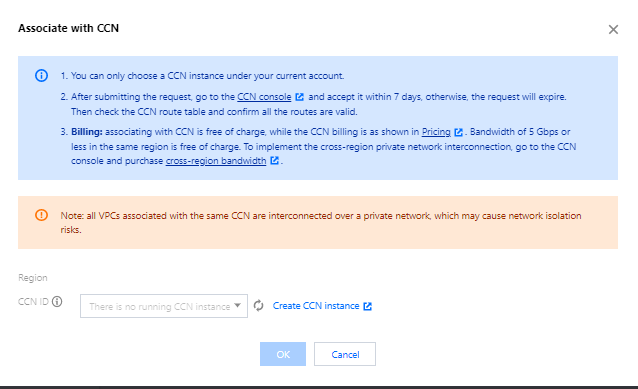Close the Associate with CCN dialog
638x389 pixels.
(613, 29)
